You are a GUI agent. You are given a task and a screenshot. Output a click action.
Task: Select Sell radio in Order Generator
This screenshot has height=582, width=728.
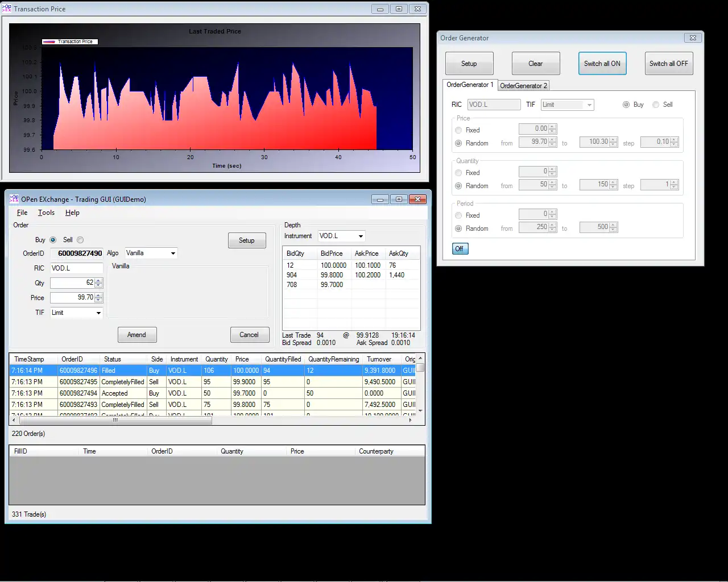(x=656, y=105)
